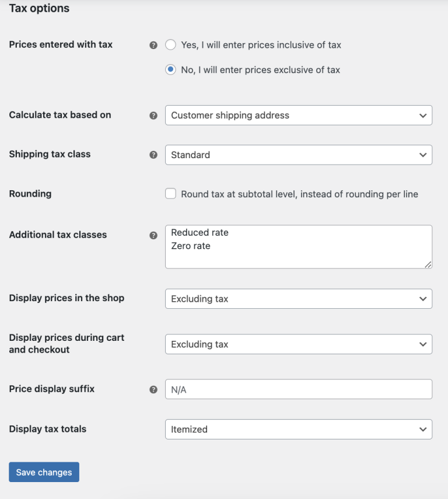The height and width of the screenshot is (499, 448).
Task: Open the Display tax totals dropdown
Action: click(x=299, y=428)
